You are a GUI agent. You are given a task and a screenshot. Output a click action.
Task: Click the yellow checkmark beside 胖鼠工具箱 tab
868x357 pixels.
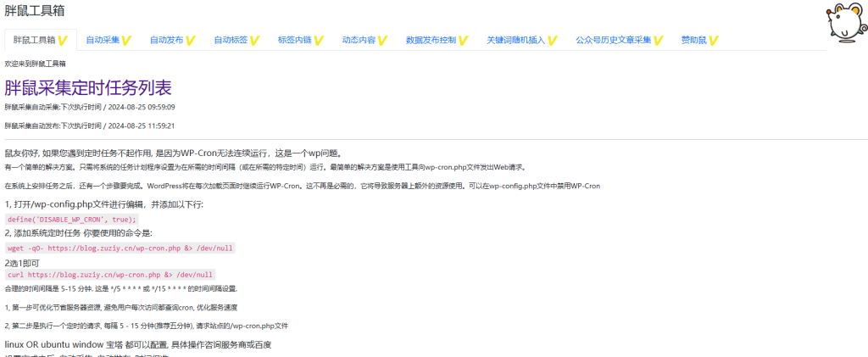(x=63, y=40)
